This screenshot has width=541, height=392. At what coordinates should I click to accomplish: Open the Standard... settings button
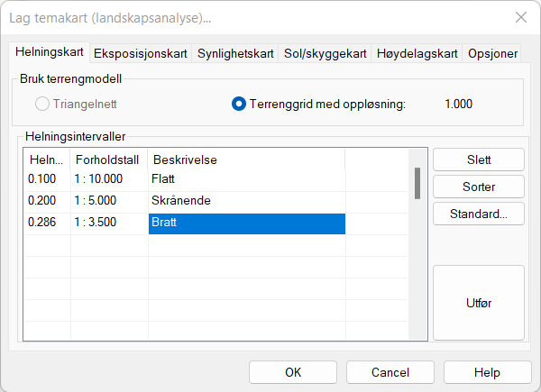tap(479, 214)
